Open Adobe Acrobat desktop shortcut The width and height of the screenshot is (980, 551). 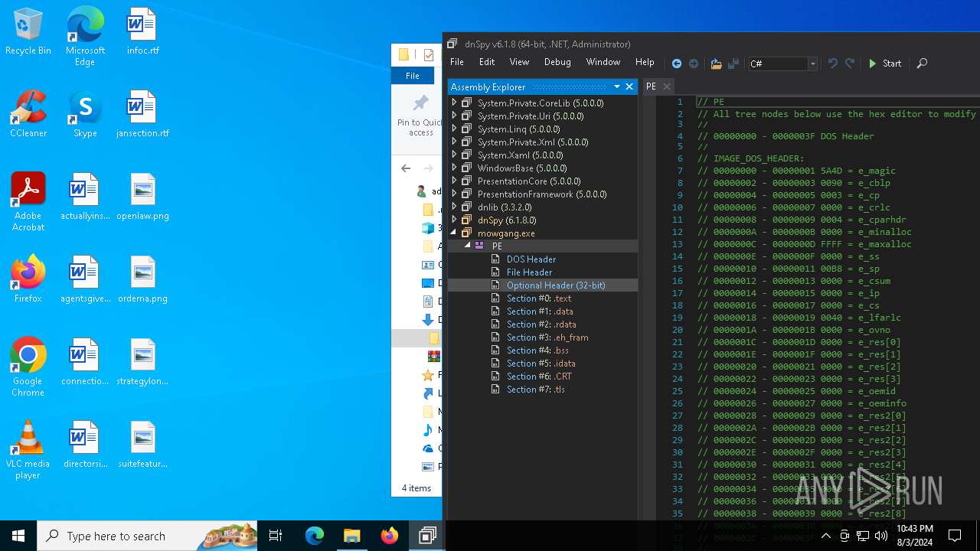click(x=28, y=202)
